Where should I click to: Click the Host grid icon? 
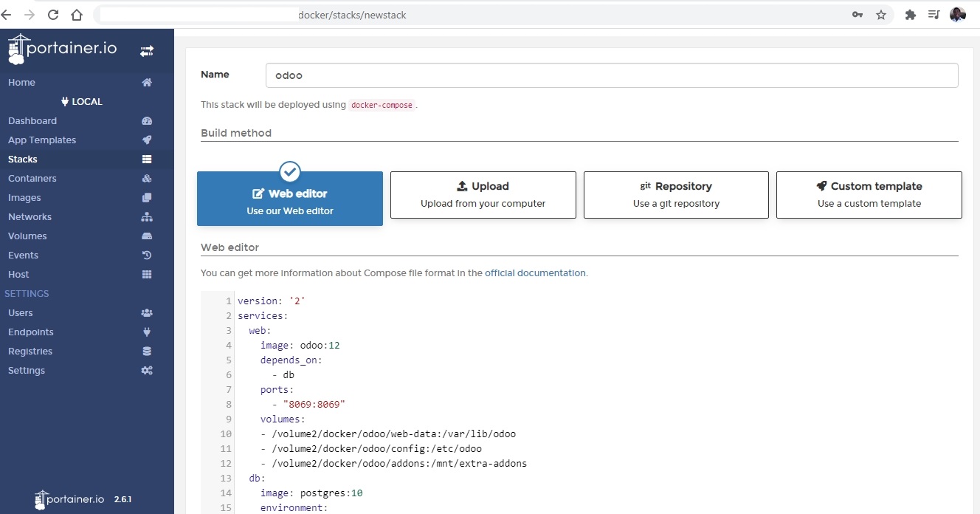click(147, 275)
